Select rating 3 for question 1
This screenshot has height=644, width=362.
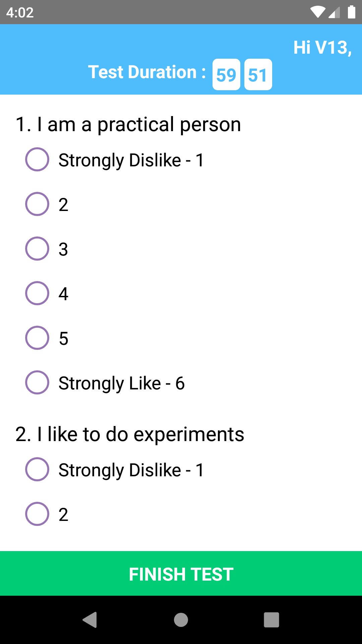[37, 249]
